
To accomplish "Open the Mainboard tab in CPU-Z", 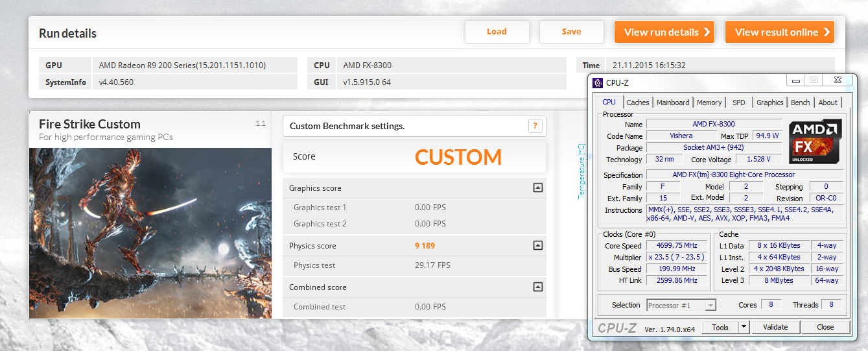I will tap(673, 103).
